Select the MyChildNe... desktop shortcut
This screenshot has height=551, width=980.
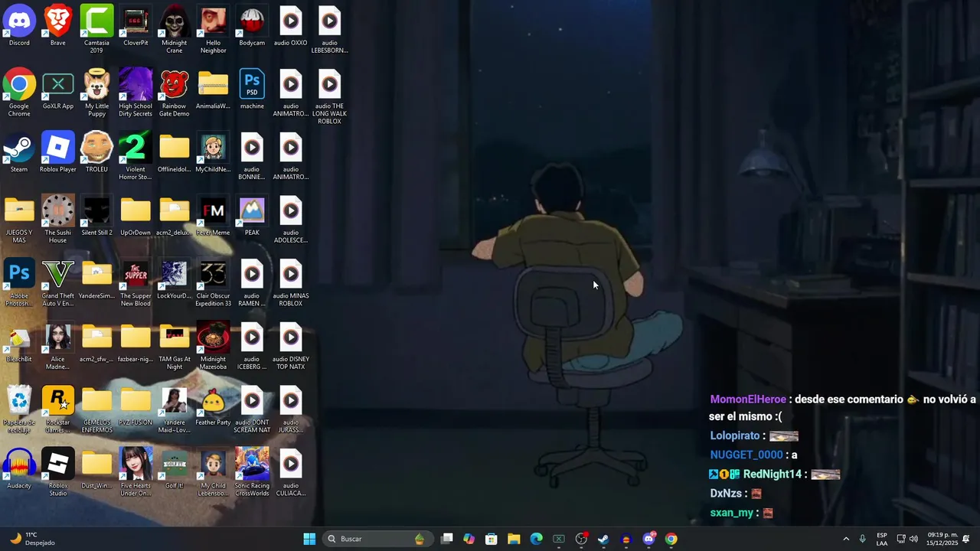[x=213, y=153]
